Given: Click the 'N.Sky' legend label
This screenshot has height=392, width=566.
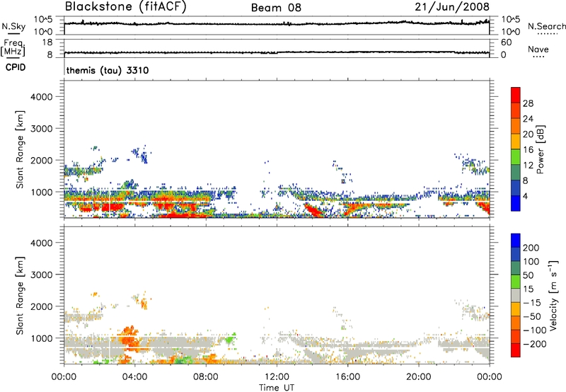Looking at the screenshot, I should click(13, 26).
